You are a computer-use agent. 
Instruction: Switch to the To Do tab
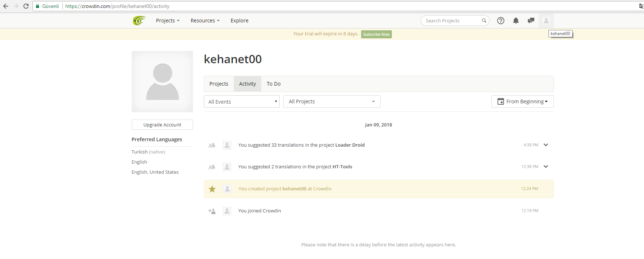(273, 84)
